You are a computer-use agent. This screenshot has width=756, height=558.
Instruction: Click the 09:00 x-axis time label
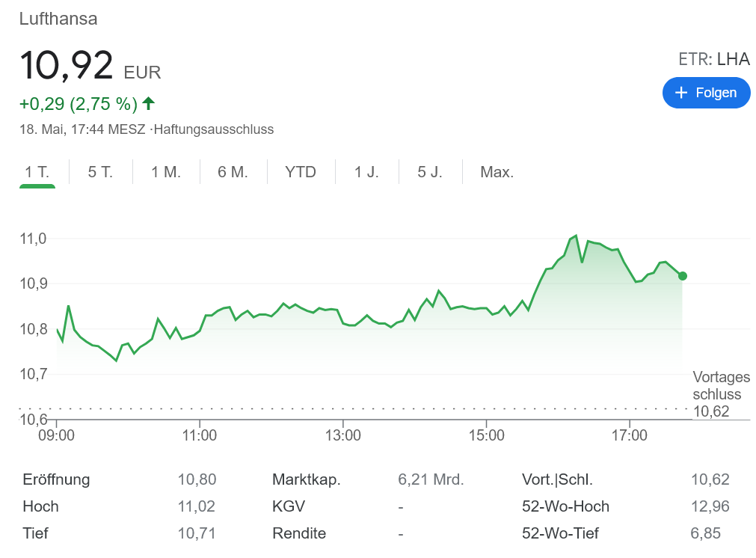56,435
